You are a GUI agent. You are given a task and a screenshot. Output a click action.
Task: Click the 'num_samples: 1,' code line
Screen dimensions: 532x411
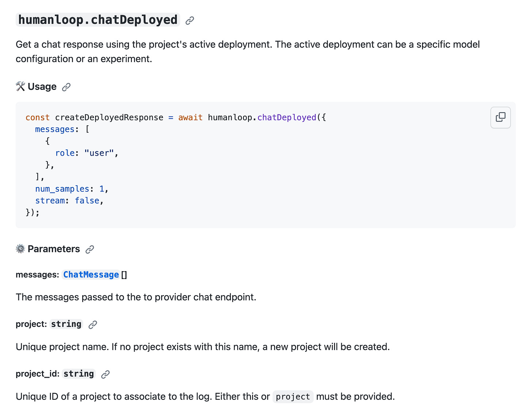point(72,189)
